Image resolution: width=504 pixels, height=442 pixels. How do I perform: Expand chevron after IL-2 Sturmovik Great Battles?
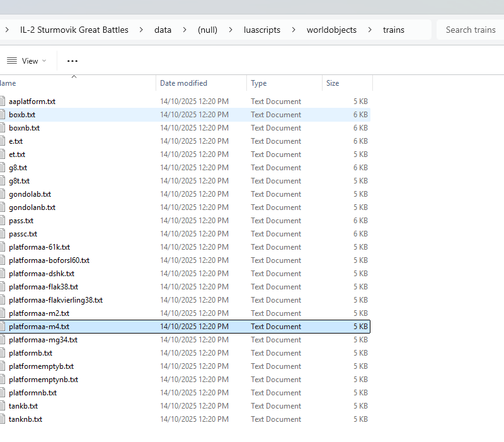pyautogui.click(x=141, y=30)
